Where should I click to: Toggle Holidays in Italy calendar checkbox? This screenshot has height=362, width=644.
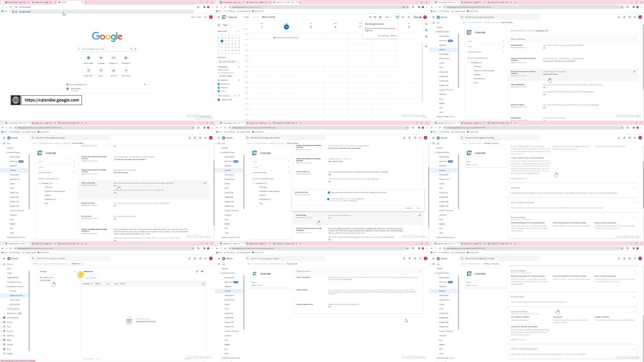tap(219, 100)
